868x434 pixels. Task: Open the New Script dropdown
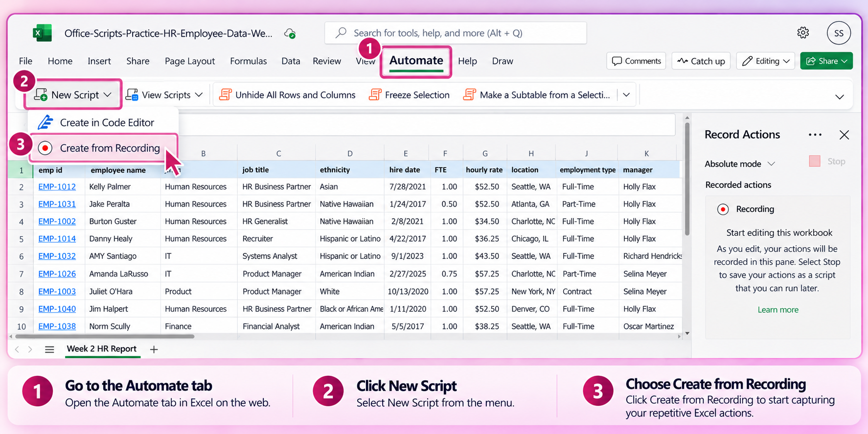(x=73, y=94)
